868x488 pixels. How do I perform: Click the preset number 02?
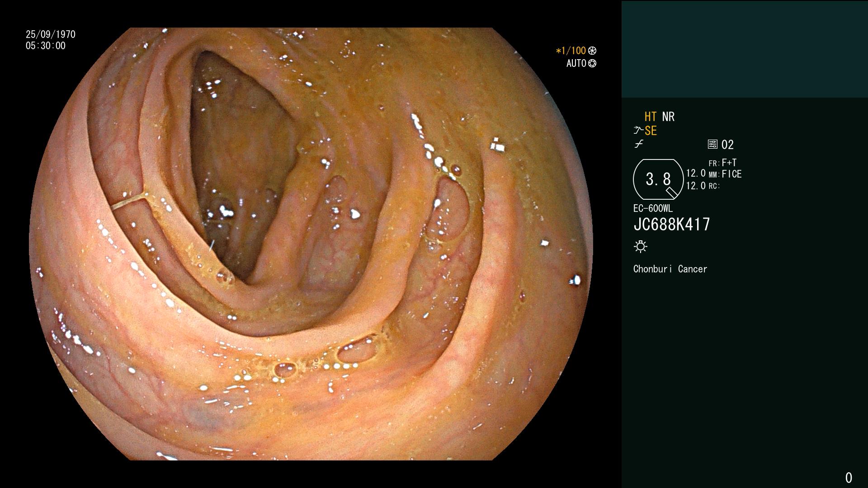727,145
